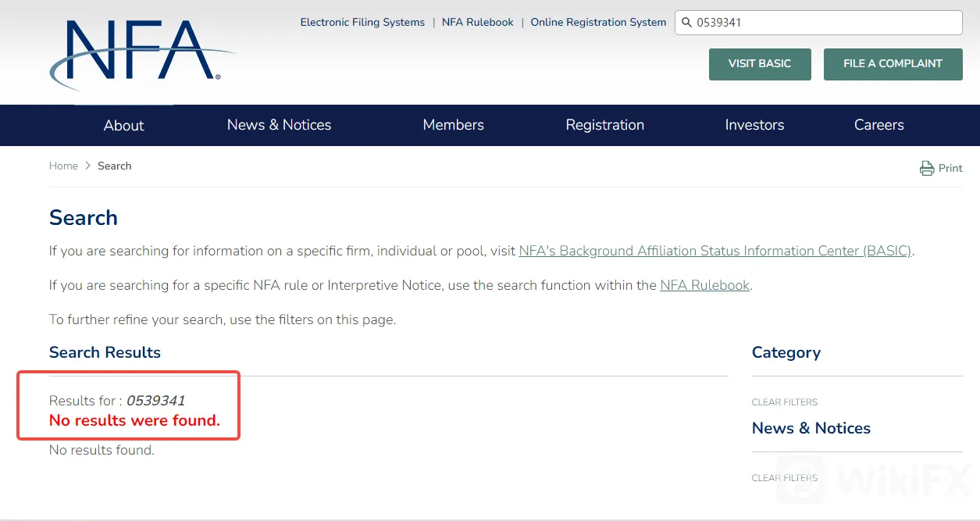The height and width of the screenshot is (521, 980).
Task: Open the Careers menu
Action: (878, 125)
